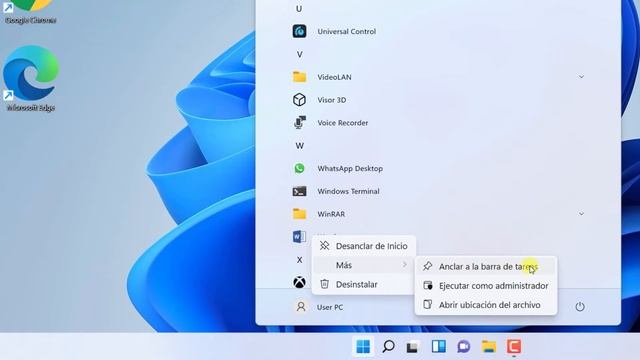Click the WhatsApp Desktop label
Image resolution: width=640 pixels, height=360 pixels.
[350, 169]
